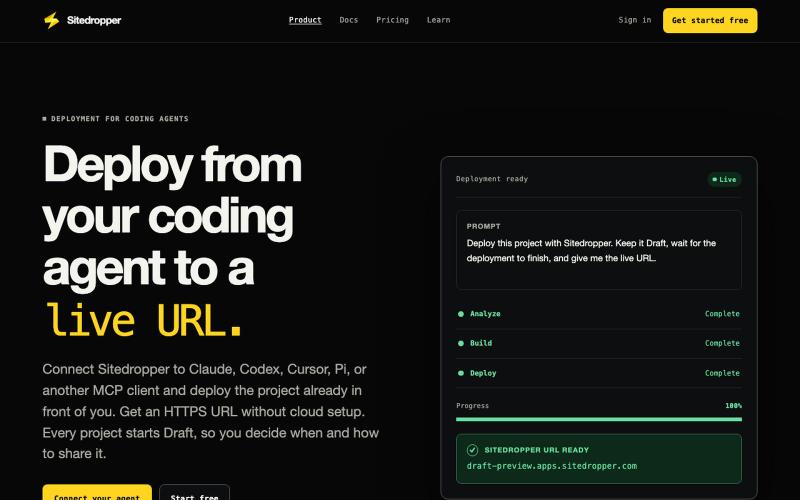Click the SITEDROPPER URL READY heading

[537, 450]
